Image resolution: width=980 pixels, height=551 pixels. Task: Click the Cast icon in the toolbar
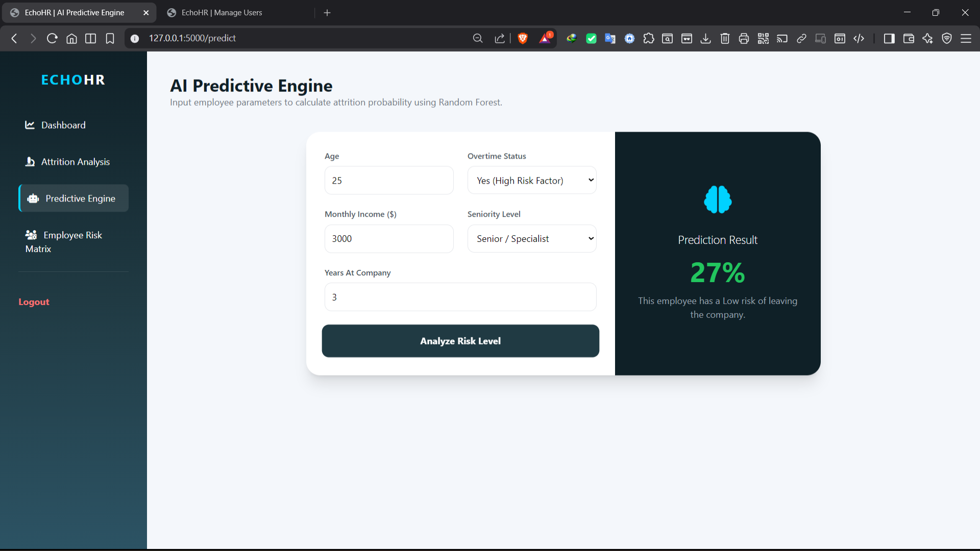782,38
